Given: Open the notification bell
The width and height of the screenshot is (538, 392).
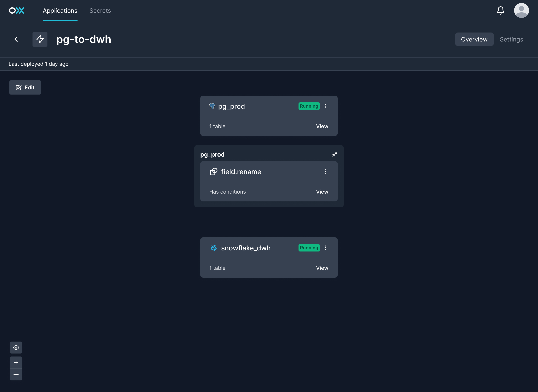Looking at the screenshot, I should (x=500, y=10).
